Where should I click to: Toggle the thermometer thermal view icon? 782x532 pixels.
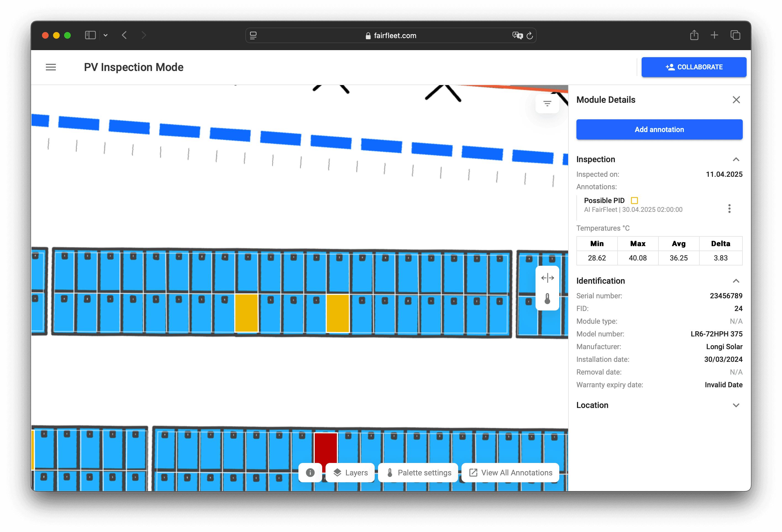(x=547, y=298)
